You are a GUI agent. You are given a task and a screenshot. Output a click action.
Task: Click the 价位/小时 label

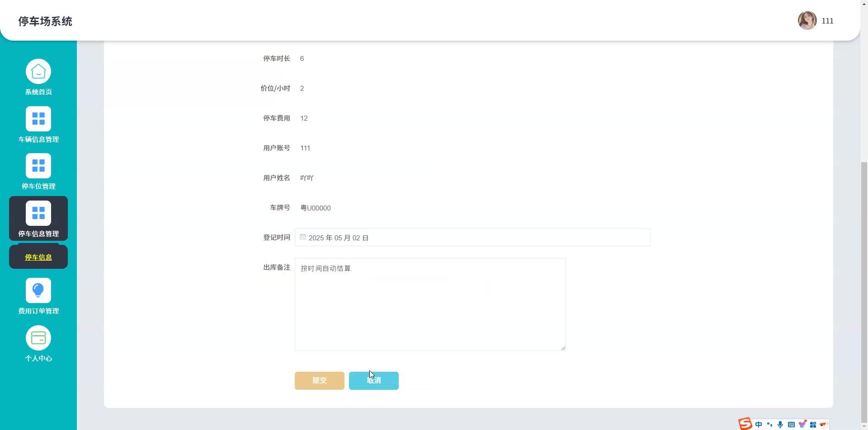[x=275, y=89]
